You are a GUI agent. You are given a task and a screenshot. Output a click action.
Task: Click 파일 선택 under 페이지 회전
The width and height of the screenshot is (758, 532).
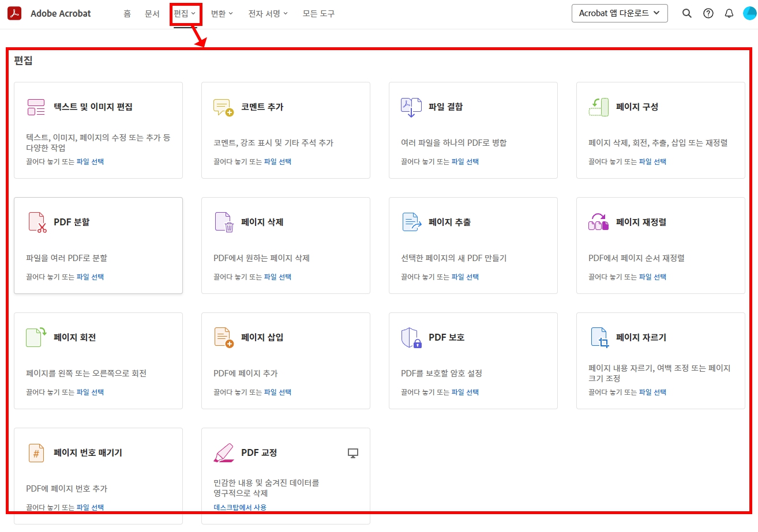point(91,392)
